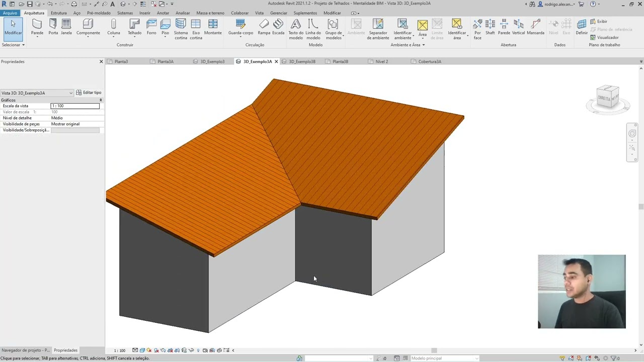Click the Visualizador work plane button

[604, 37]
